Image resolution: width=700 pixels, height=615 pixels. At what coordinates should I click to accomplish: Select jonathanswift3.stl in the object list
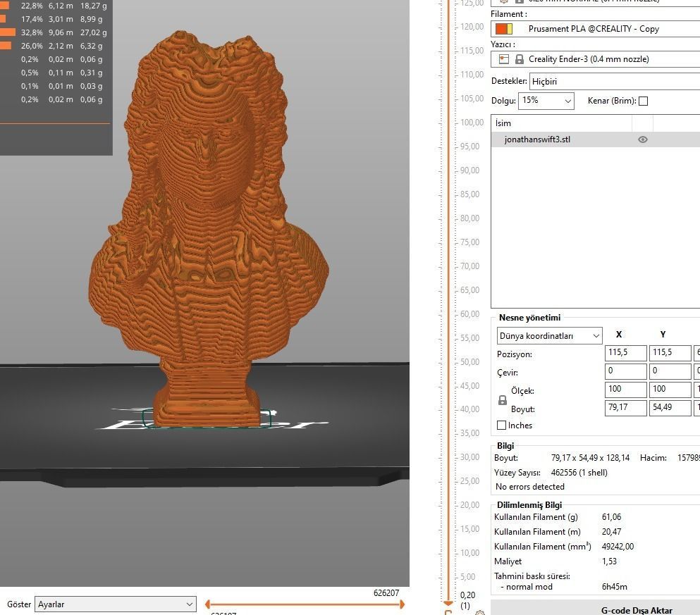point(596,139)
